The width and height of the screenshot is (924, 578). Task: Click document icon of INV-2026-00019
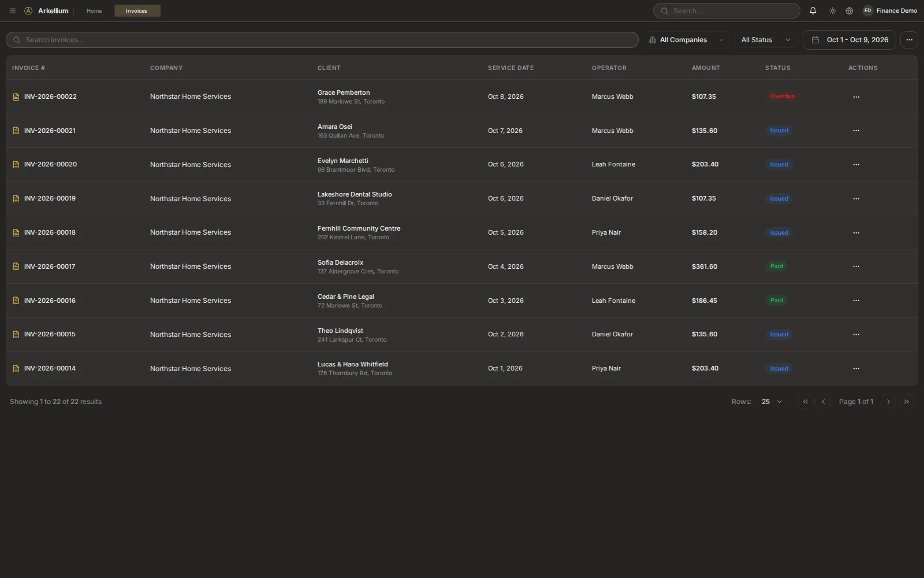(x=16, y=199)
